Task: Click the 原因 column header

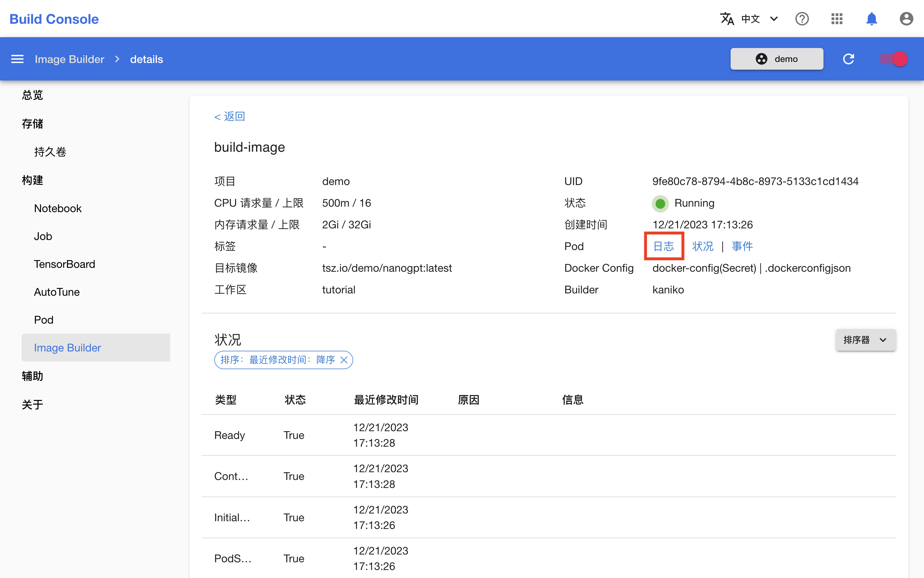Action: 468,400
